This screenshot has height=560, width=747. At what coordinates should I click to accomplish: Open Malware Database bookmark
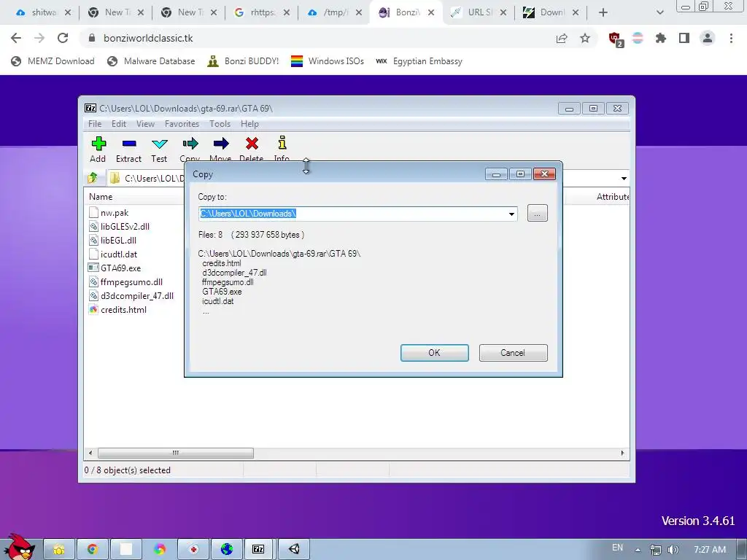tap(151, 61)
